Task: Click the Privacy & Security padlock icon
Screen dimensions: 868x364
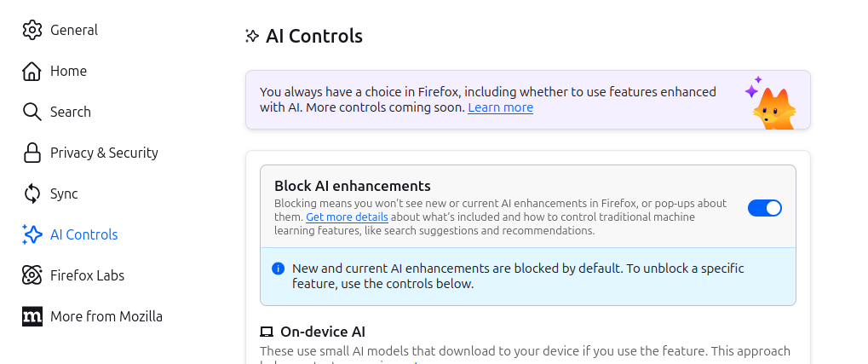Action: pyautogui.click(x=32, y=153)
